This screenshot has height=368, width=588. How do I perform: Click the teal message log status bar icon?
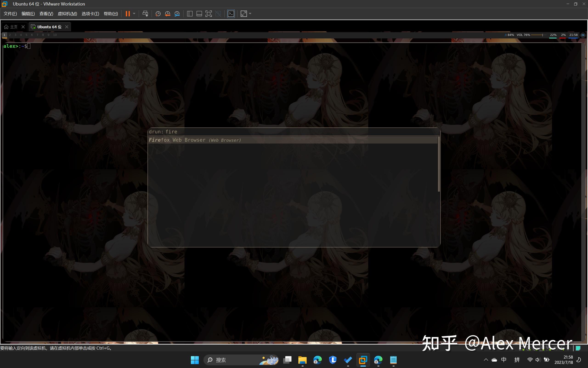(x=578, y=348)
